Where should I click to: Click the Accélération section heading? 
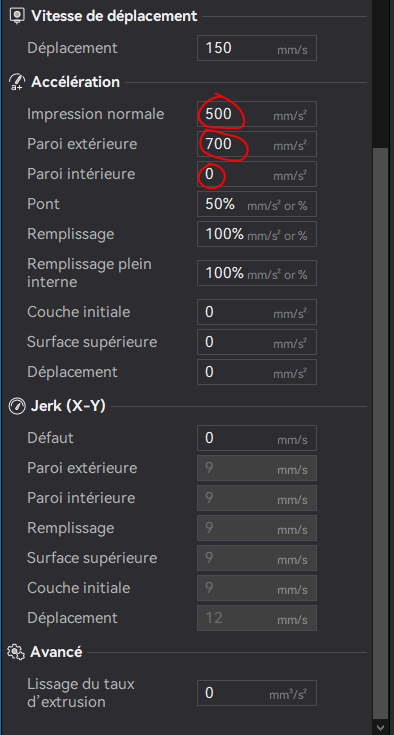click(75, 82)
